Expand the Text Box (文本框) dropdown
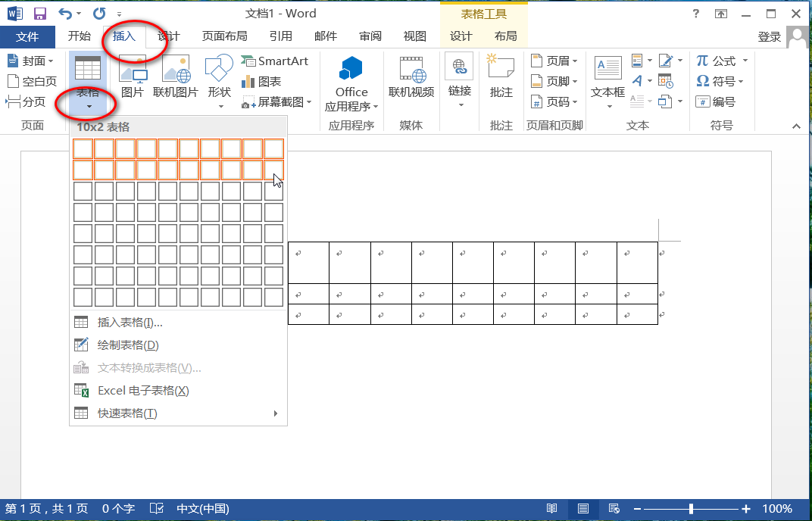The image size is (812, 521). pos(610,107)
